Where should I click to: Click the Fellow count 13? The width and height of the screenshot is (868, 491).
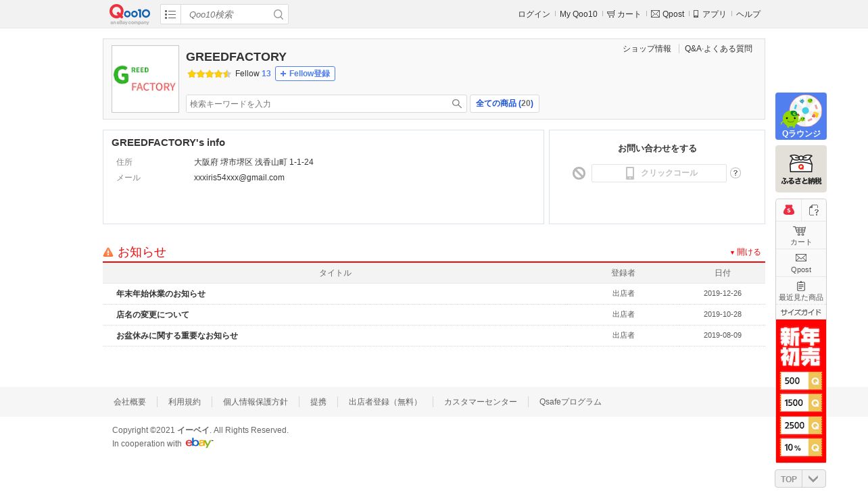pos(266,74)
